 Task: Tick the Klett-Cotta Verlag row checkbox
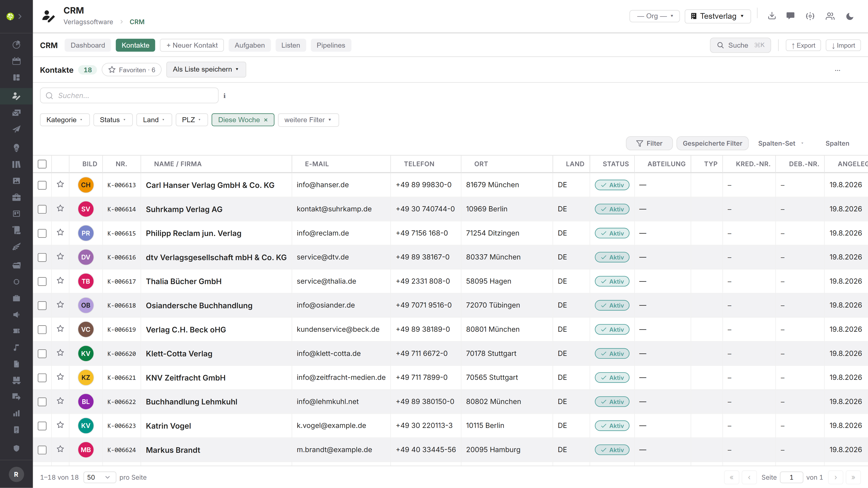tap(42, 354)
